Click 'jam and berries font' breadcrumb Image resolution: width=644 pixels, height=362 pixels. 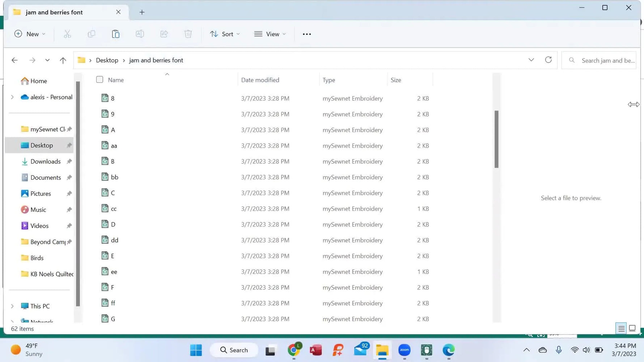coord(156,60)
